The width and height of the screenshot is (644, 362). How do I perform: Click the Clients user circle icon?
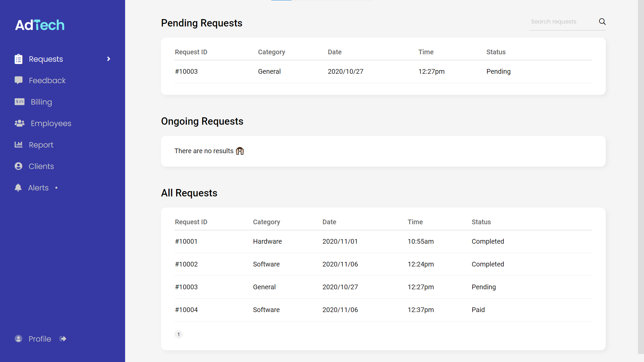(x=18, y=166)
